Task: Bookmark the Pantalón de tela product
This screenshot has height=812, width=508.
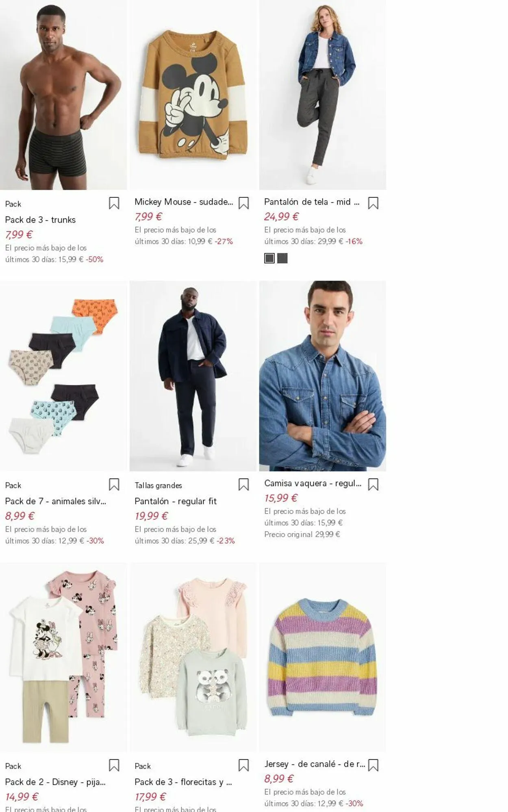Action: 373,203
